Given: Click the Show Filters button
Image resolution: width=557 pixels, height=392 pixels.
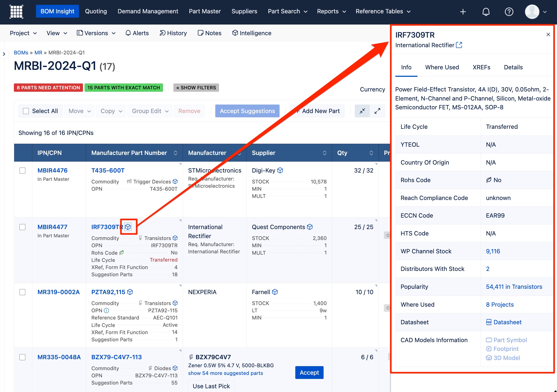Looking at the screenshot, I should pyautogui.click(x=196, y=88).
